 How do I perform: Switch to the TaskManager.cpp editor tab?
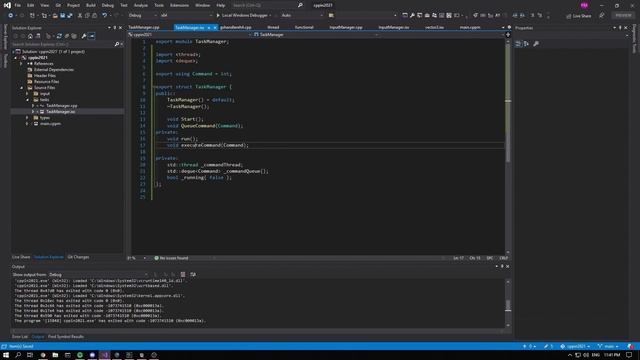[144, 27]
